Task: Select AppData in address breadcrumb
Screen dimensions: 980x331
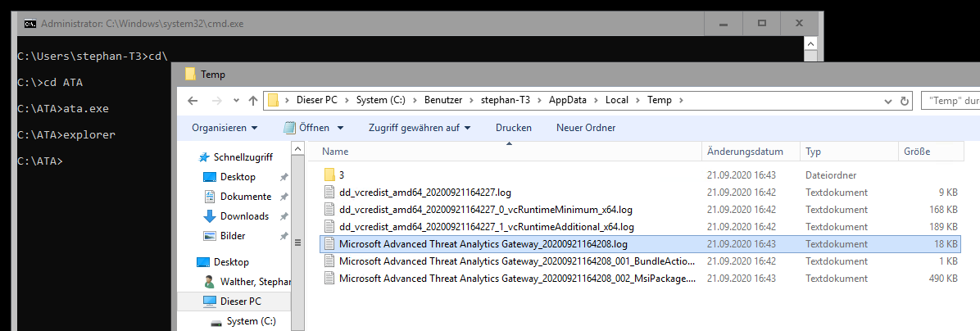Action: tap(566, 100)
